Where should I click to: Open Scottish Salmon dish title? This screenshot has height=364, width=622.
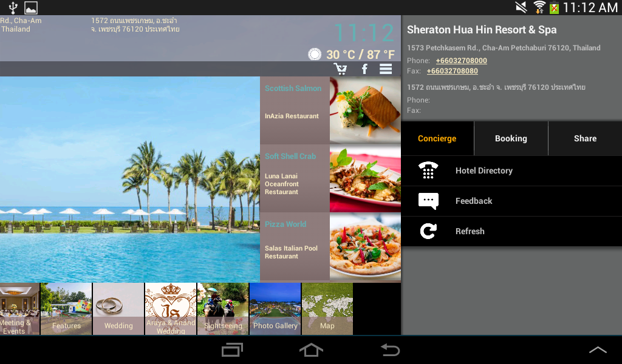(293, 89)
